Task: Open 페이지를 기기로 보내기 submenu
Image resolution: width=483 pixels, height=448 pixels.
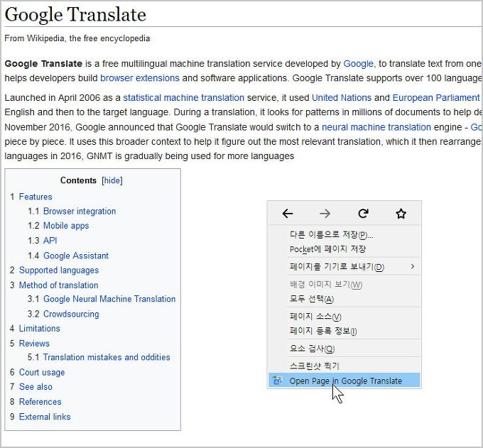Action: (344, 266)
